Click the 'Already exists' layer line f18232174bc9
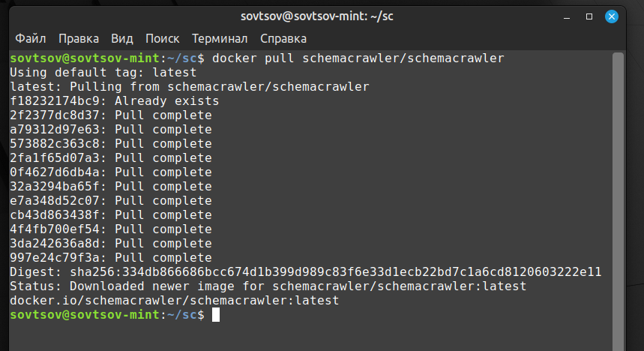The width and height of the screenshot is (644, 351). [x=115, y=101]
